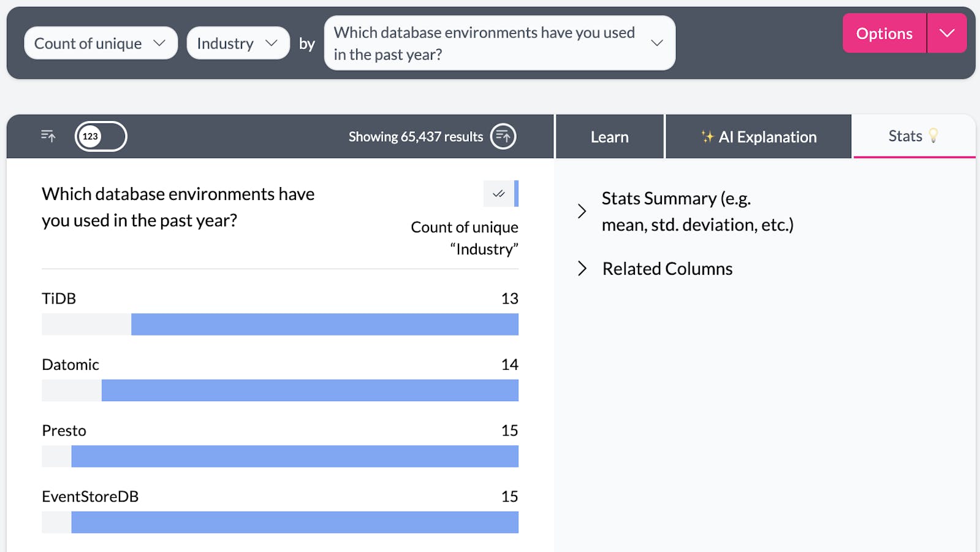Switch to the Learn tab
The width and height of the screenshot is (980, 552).
tap(609, 137)
